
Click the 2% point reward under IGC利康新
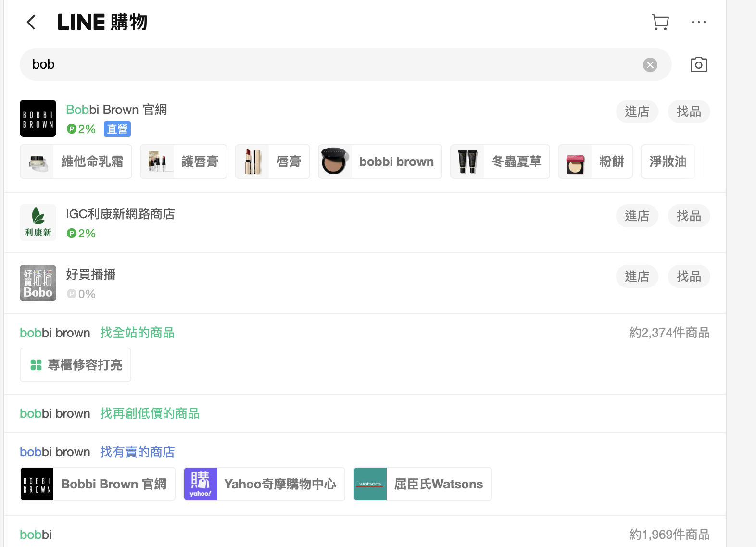(81, 234)
